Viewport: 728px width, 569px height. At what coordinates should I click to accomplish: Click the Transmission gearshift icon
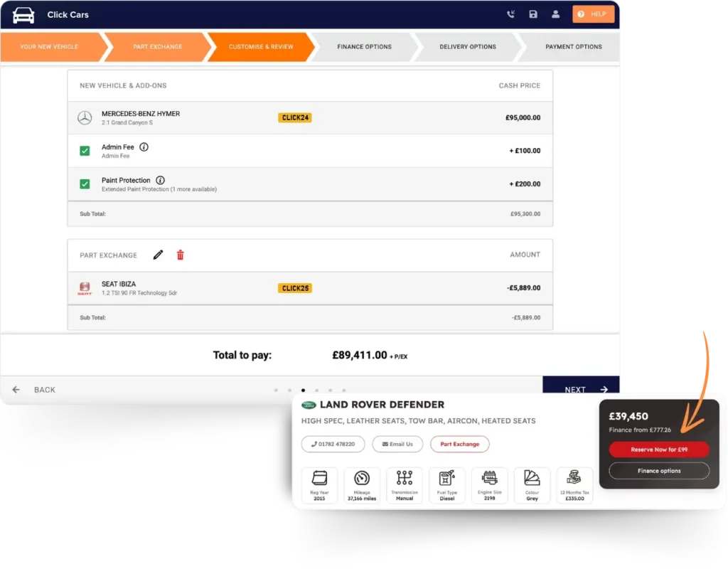click(x=405, y=477)
